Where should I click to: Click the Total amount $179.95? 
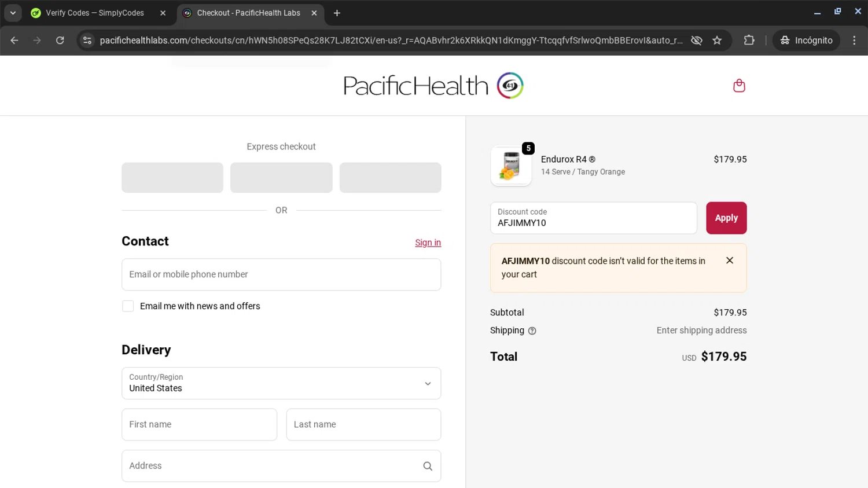pos(724,357)
